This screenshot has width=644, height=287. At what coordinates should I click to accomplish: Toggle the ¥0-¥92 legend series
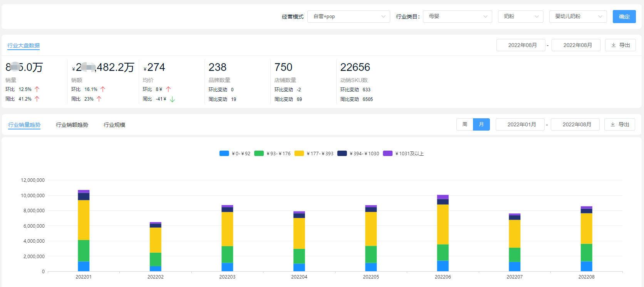click(235, 153)
